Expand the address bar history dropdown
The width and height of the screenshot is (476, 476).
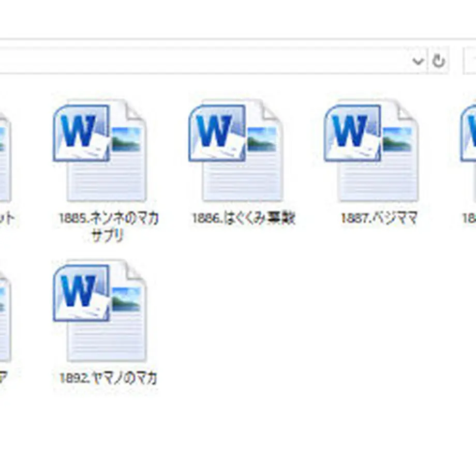(x=418, y=61)
